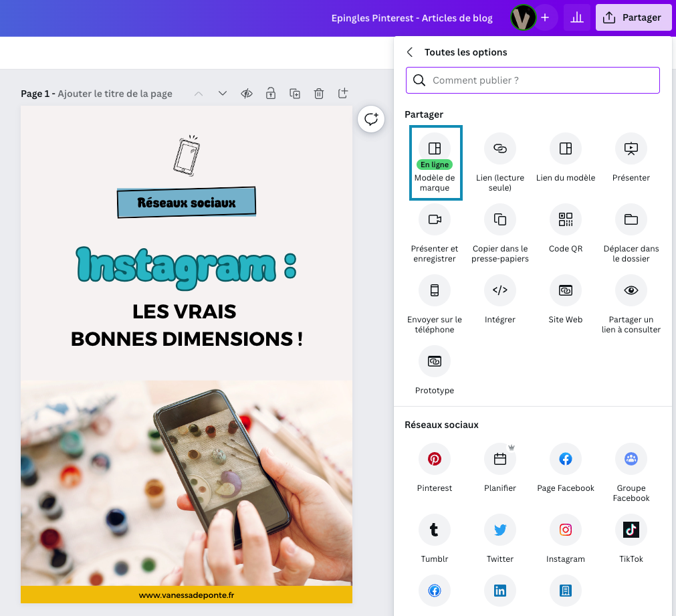Screen dimensions: 676x616
Task: Share the design to Pinterest
Action: click(434, 459)
